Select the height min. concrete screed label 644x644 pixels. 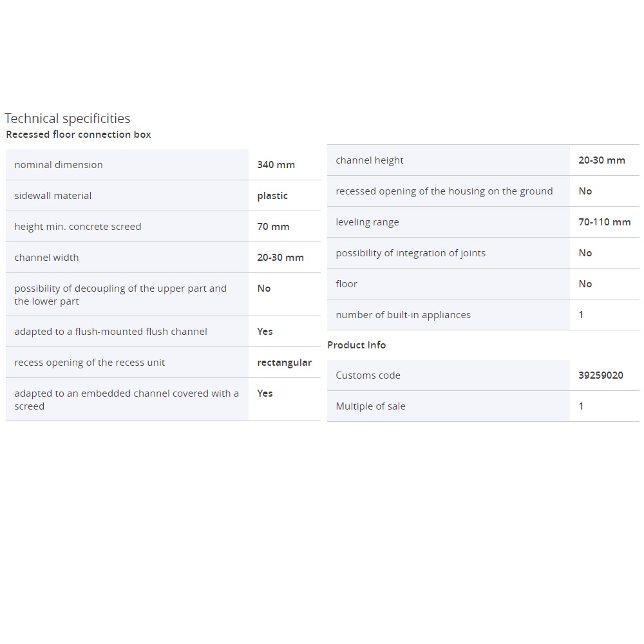coord(77,227)
